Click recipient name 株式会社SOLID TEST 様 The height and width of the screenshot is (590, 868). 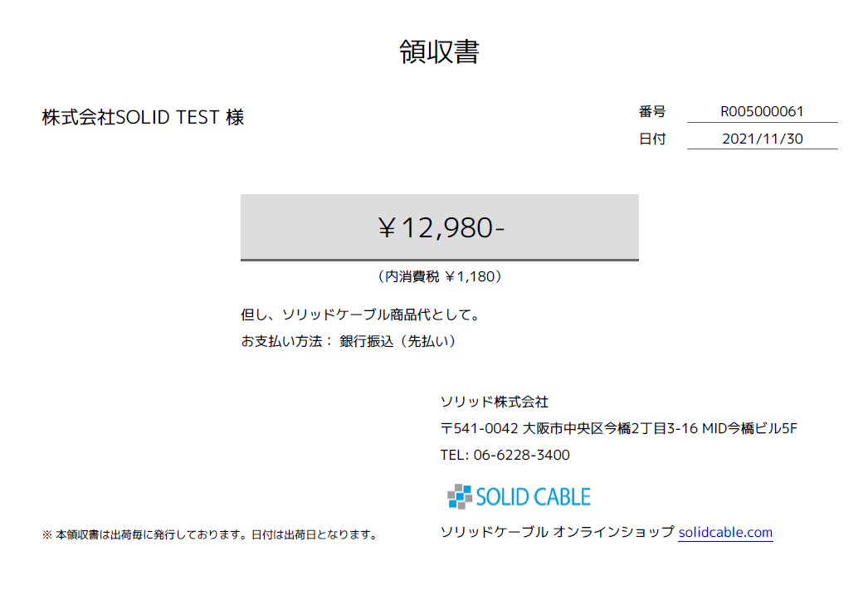pos(143,117)
